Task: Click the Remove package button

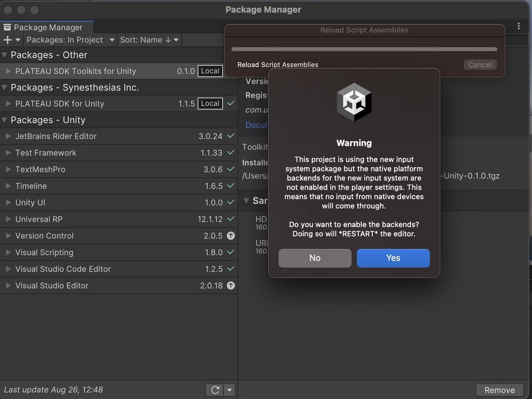Action: point(500,390)
